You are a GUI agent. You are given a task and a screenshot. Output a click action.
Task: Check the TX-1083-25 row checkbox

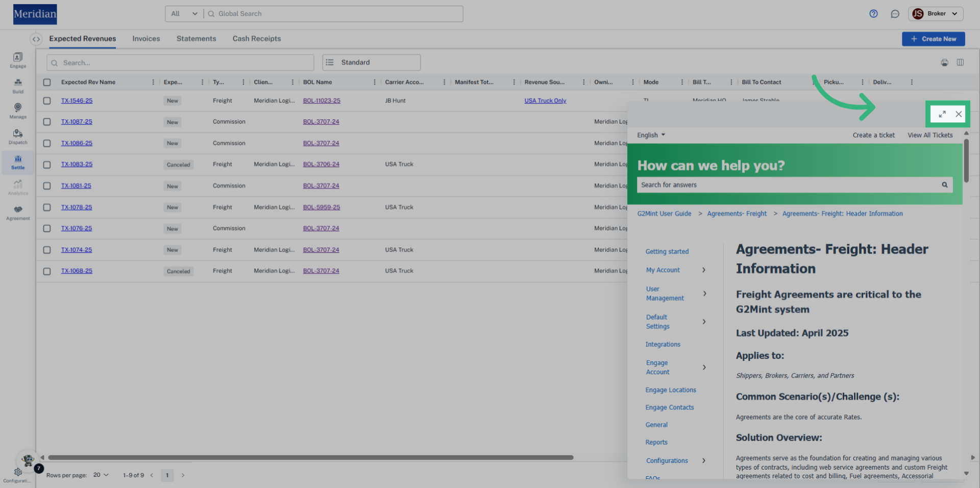pos(47,165)
